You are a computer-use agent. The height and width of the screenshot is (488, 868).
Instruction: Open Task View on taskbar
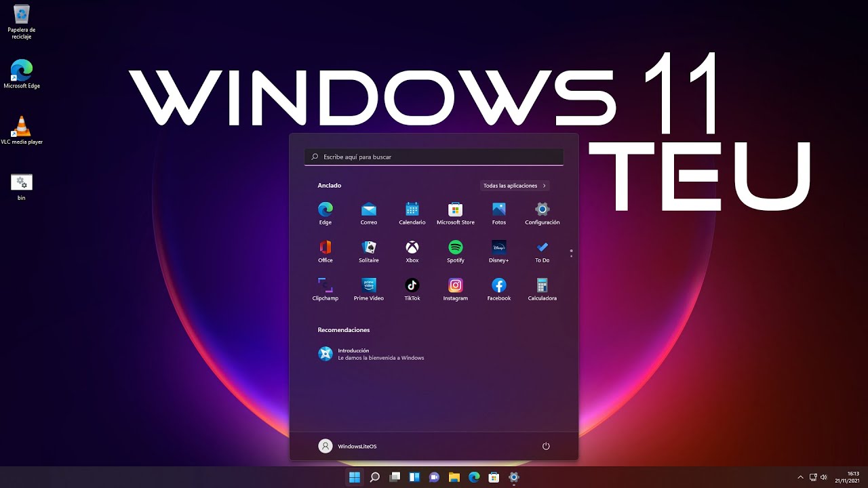coord(395,477)
